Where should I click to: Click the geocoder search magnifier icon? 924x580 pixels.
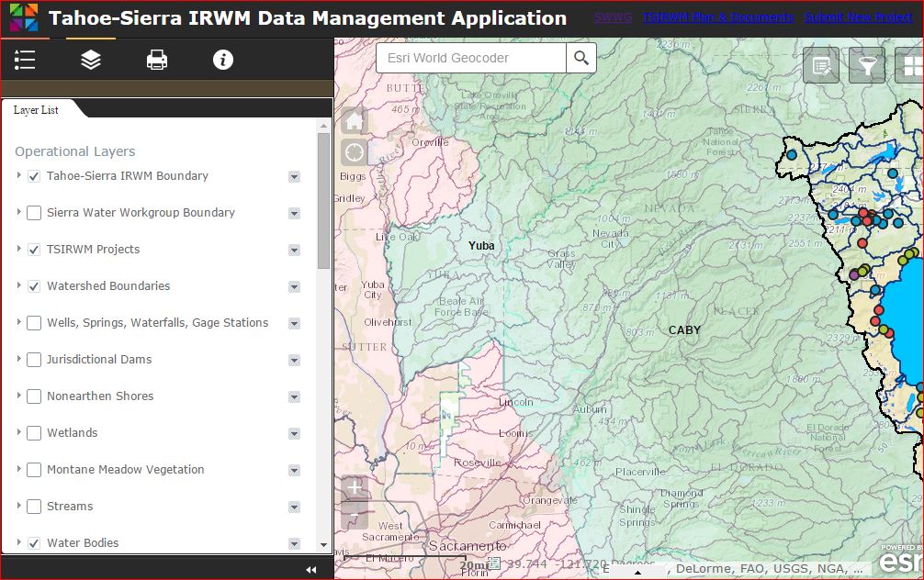[x=581, y=58]
